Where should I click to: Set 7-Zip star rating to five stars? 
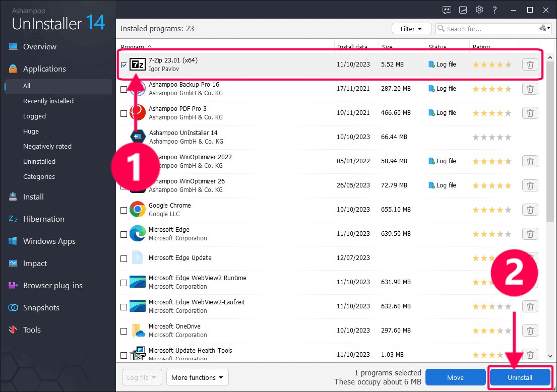click(508, 65)
